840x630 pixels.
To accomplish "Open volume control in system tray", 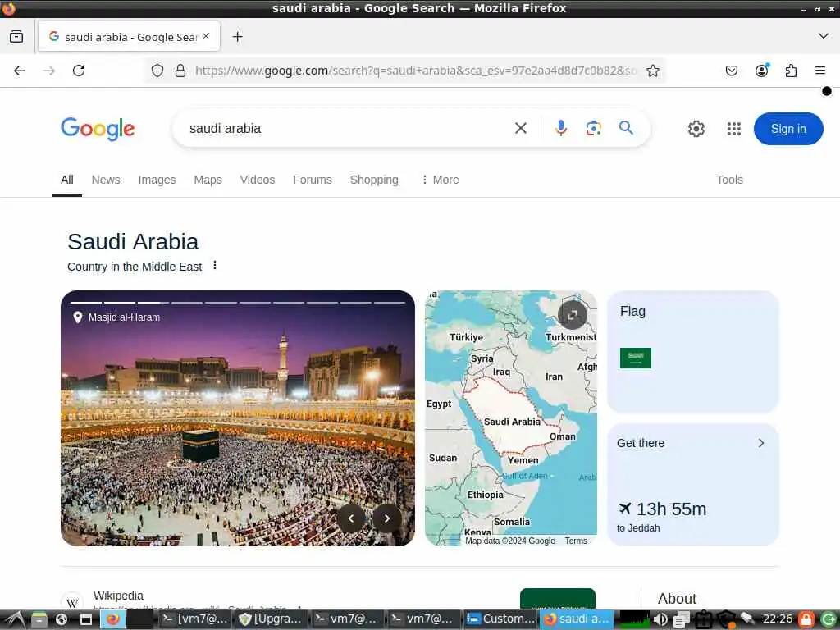I will [660, 619].
